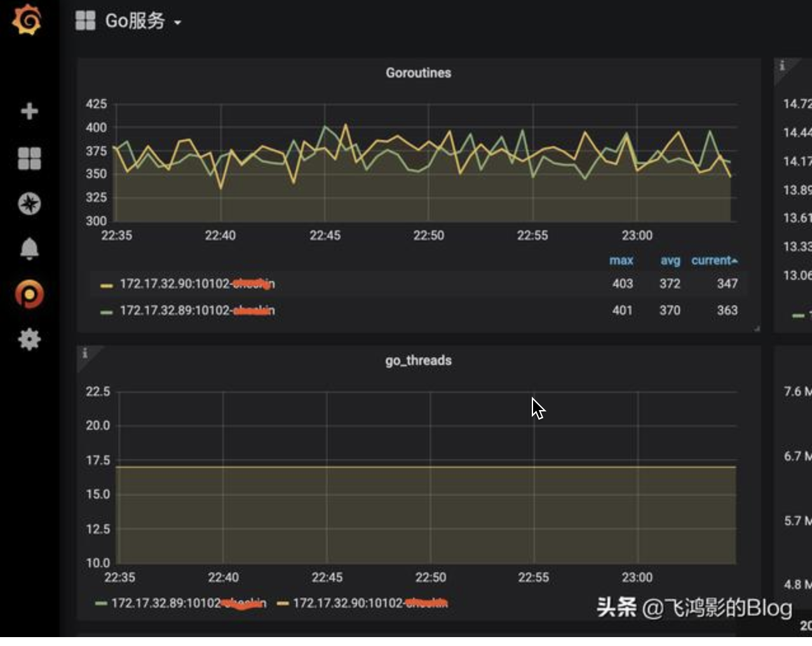Open the Explore compass icon
This screenshot has height=646, width=812.
click(x=28, y=203)
